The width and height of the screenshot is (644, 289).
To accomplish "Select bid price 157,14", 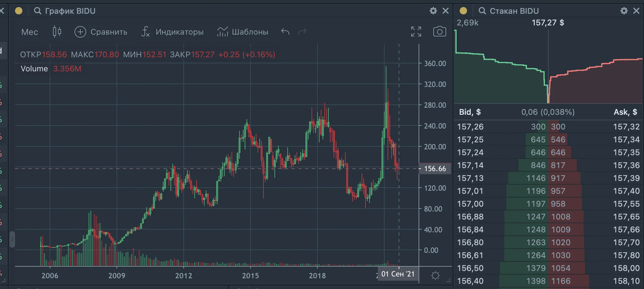I will coord(470,165).
